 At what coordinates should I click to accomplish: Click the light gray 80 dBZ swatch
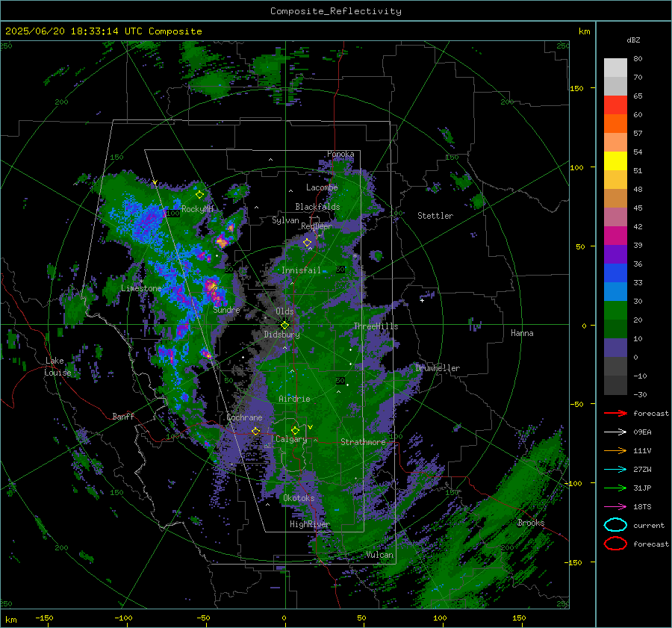click(615, 67)
